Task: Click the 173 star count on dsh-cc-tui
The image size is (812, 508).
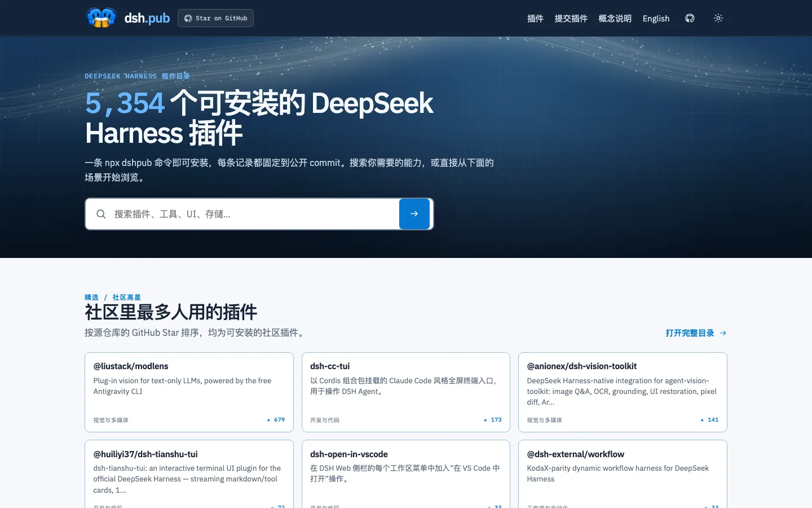Action: pyautogui.click(x=492, y=420)
